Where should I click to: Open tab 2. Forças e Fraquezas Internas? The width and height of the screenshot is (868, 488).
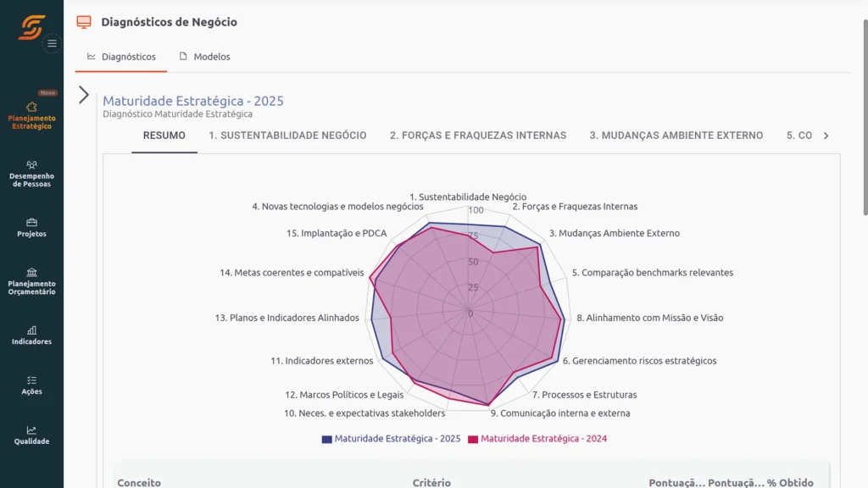pyautogui.click(x=478, y=136)
